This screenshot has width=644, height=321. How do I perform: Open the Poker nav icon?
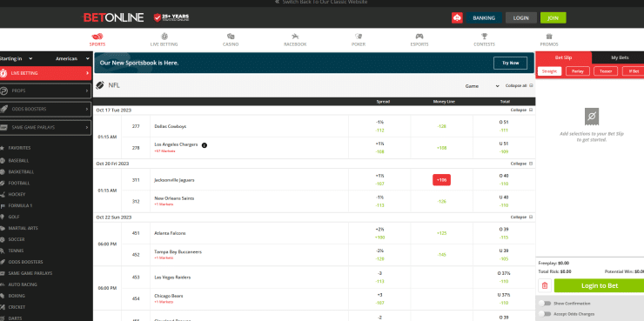359,37
